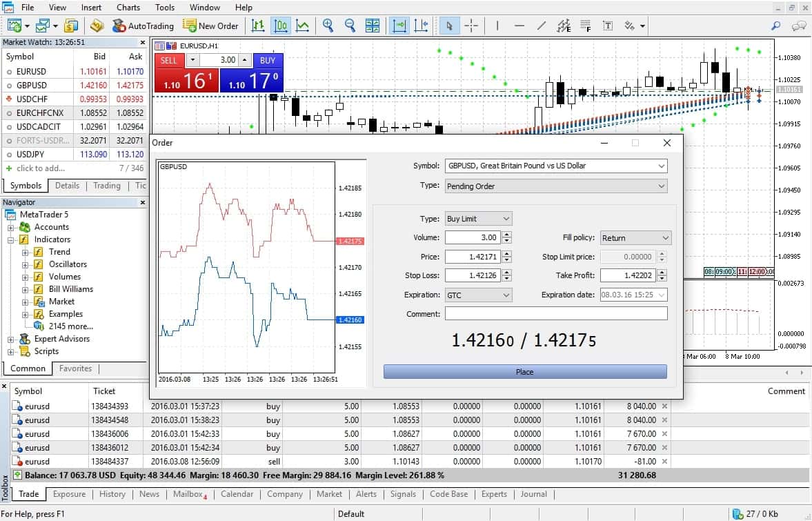The width and height of the screenshot is (812, 521).
Task: Select the Fibonacci retracement tool
Action: pos(586,26)
